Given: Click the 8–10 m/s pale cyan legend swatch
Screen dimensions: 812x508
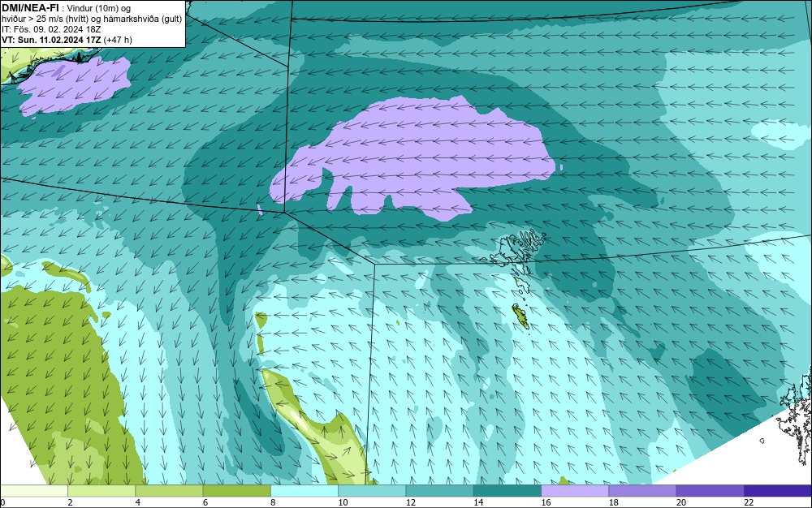Looking at the screenshot, I should 304,491.
